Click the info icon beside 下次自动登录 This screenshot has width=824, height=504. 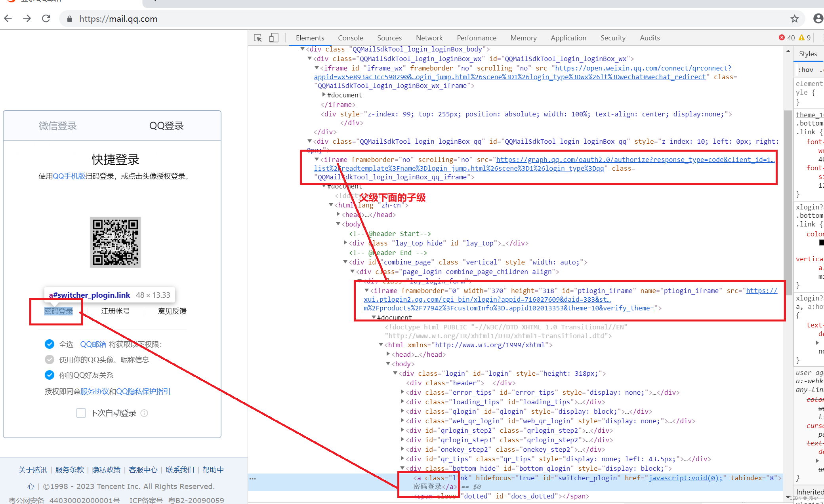click(144, 413)
